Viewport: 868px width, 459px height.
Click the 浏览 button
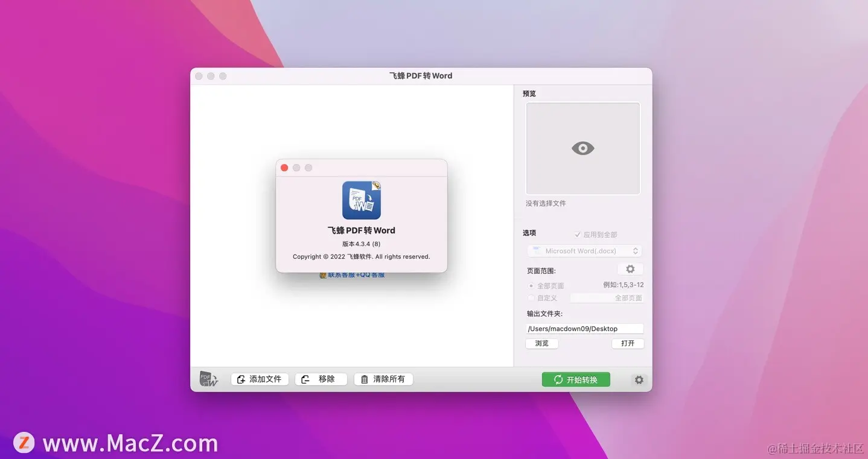[x=542, y=343]
